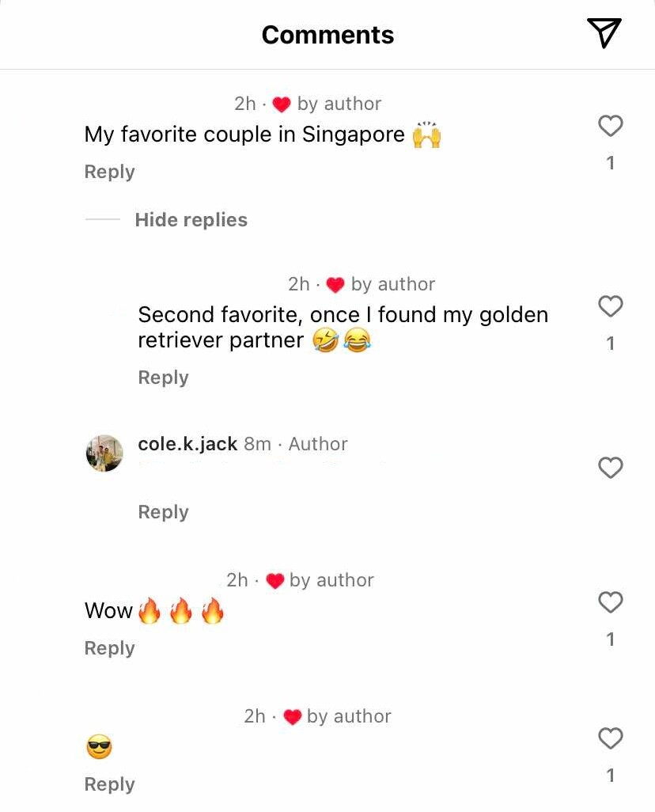Like the "My favorite couple in Singapore" comment
The image size is (655, 812).
[611, 126]
